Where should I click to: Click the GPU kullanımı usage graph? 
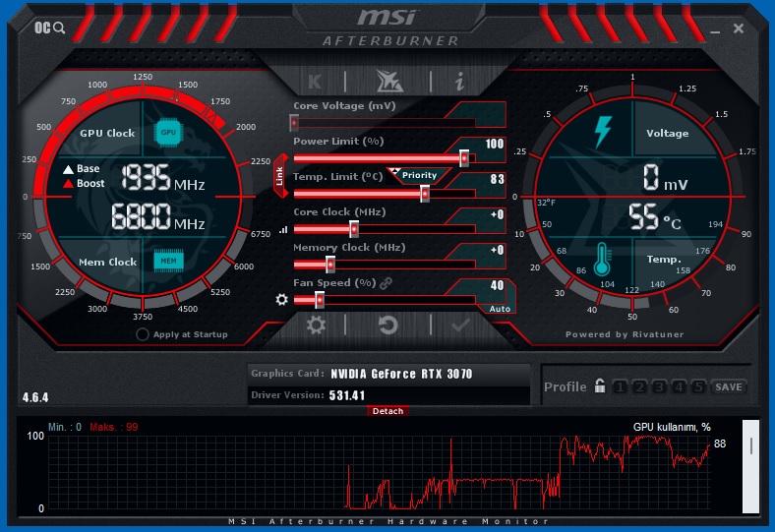coord(379,472)
